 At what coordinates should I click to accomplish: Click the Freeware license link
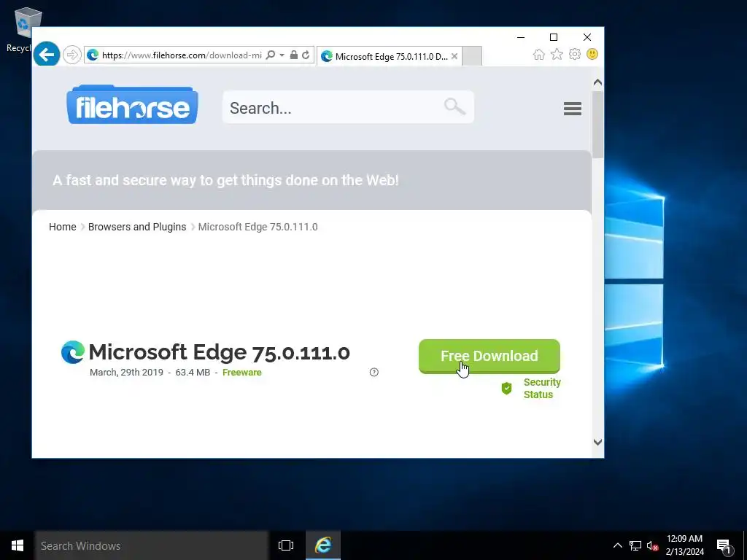coord(242,373)
